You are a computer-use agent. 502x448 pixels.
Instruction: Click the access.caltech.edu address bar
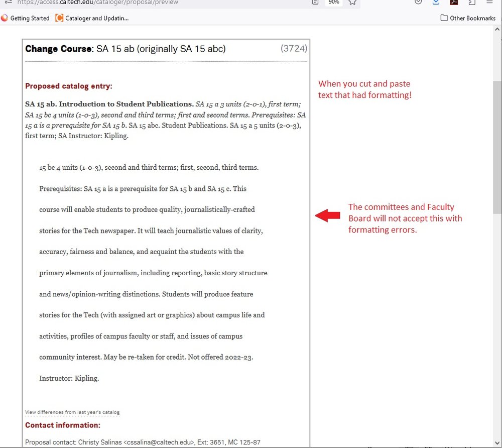[151, 2]
